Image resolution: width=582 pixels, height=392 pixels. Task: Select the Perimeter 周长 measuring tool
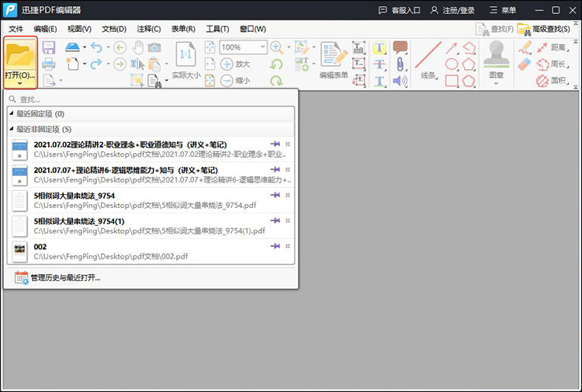[553, 64]
